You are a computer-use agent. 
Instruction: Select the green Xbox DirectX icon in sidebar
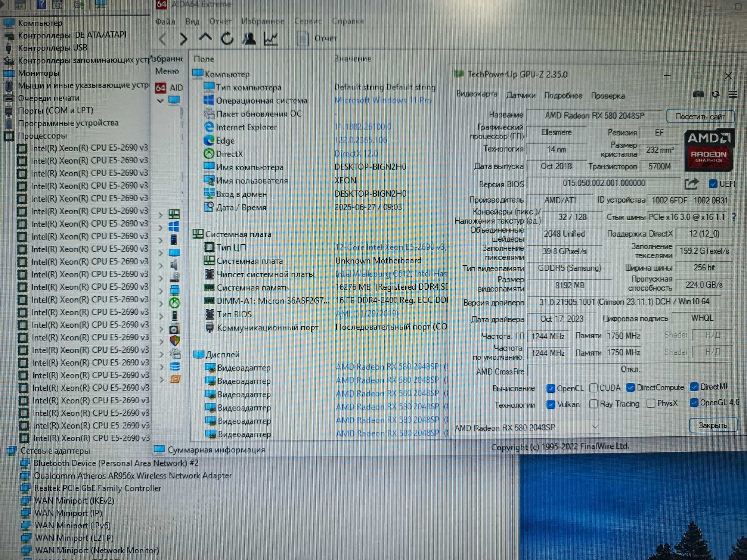click(174, 303)
